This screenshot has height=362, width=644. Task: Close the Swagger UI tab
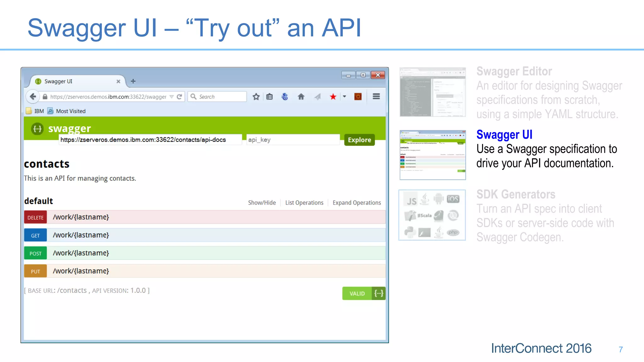point(118,81)
